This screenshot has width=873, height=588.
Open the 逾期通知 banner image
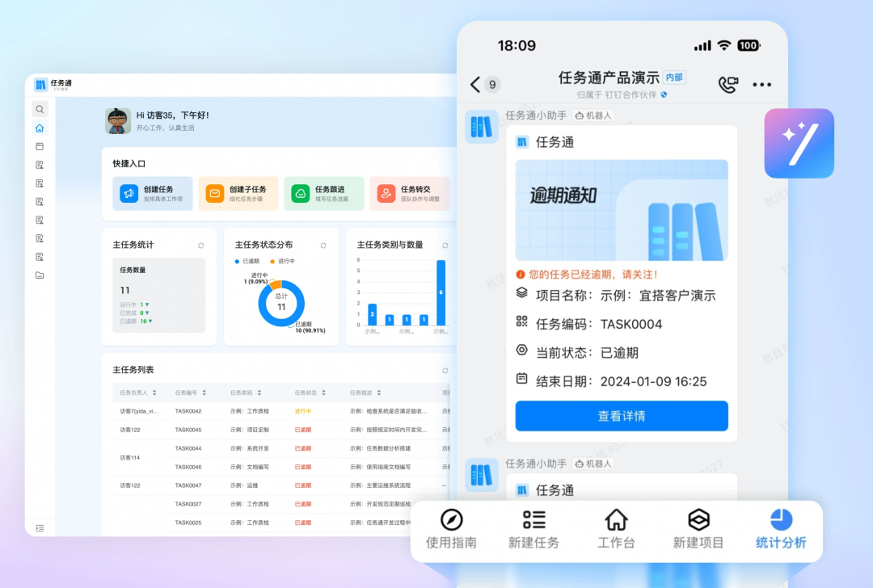[x=622, y=210]
